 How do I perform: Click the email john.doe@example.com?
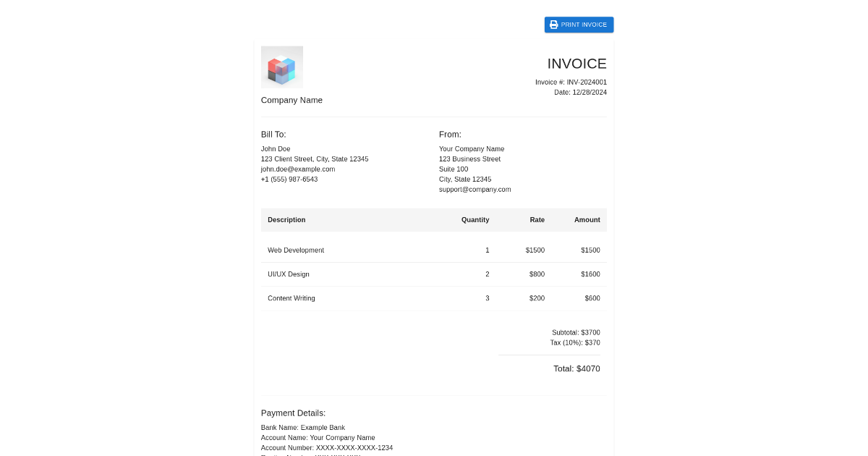(298, 169)
